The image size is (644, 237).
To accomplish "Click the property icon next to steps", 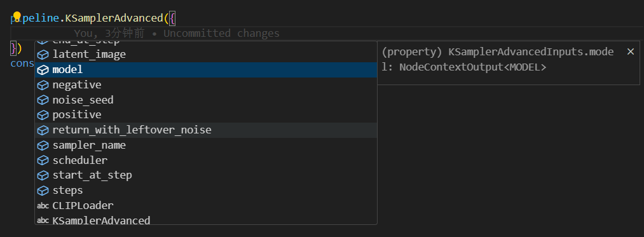I will pyautogui.click(x=43, y=191).
